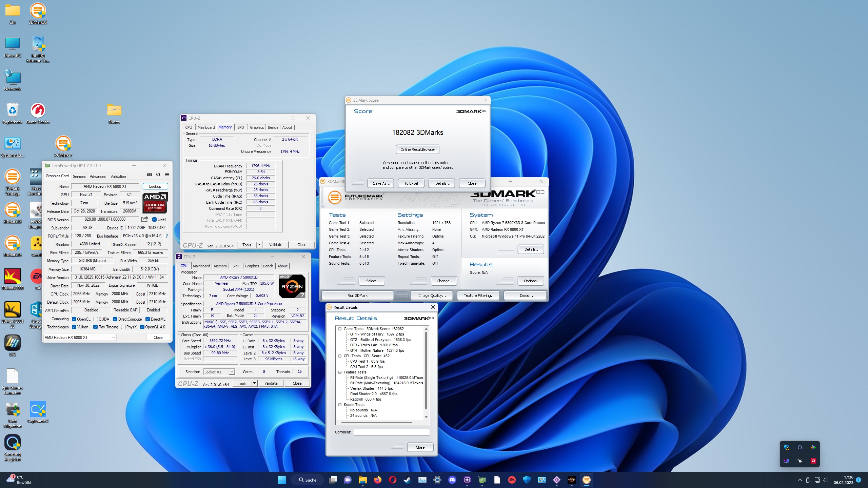Toggle the OpenCL checkbox

(x=74, y=319)
